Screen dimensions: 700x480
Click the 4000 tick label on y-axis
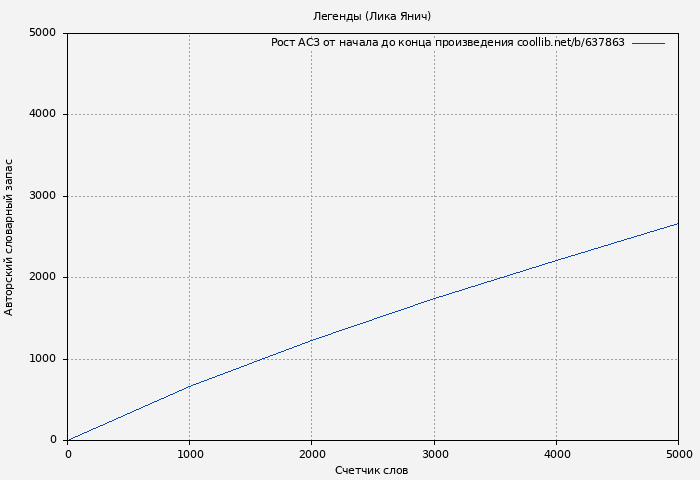click(43, 114)
